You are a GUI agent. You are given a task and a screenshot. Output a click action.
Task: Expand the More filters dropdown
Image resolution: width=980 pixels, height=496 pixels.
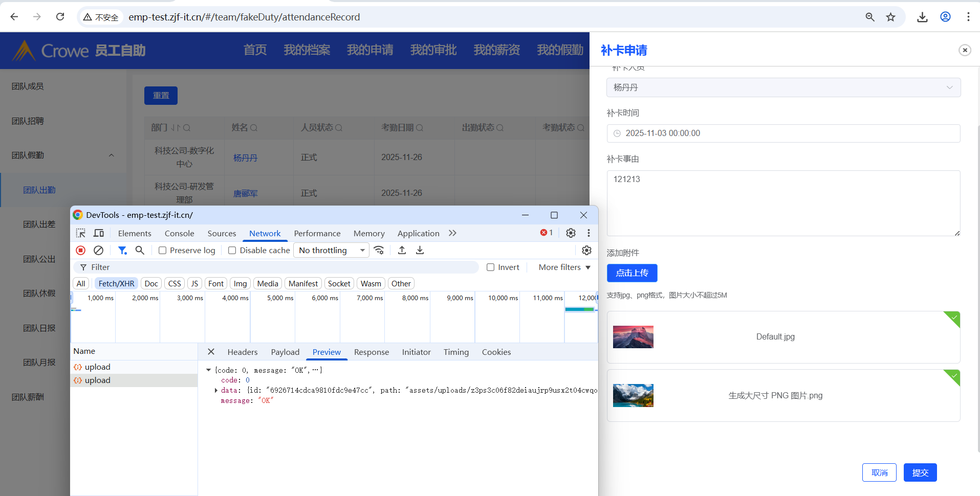tap(564, 267)
